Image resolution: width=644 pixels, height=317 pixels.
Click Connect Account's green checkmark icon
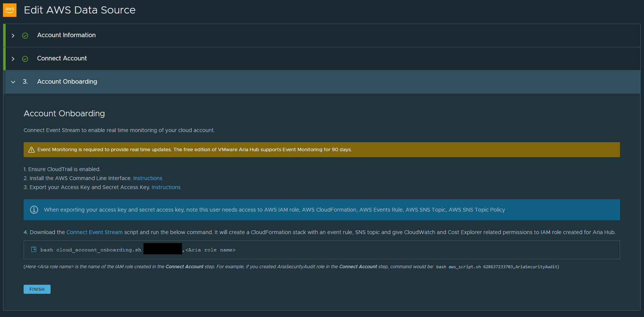pos(25,59)
